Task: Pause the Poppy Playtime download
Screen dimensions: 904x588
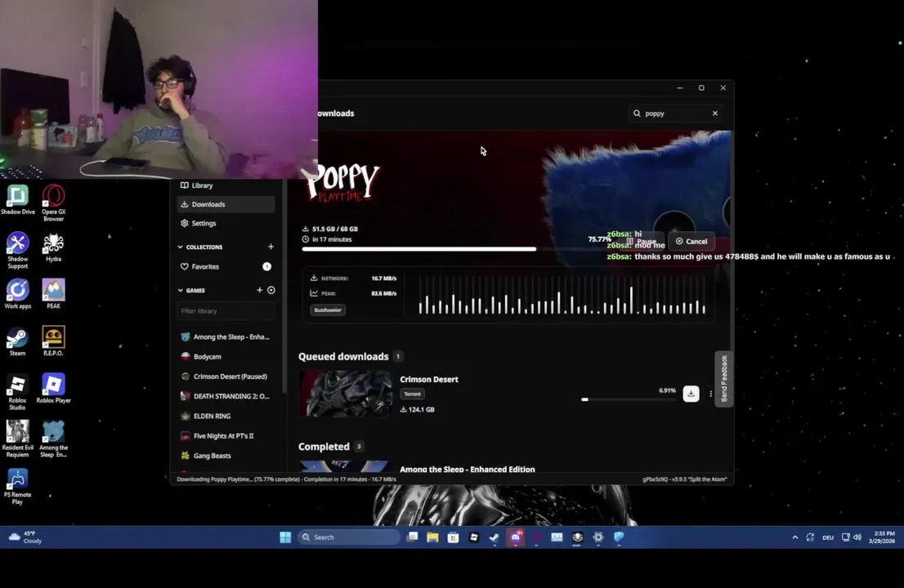Action: pos(641,241)
